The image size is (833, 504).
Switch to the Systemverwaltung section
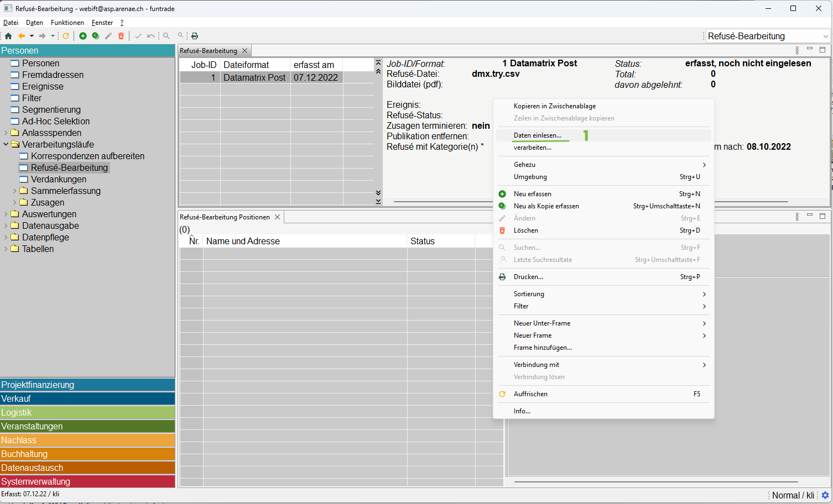[87, 481]
